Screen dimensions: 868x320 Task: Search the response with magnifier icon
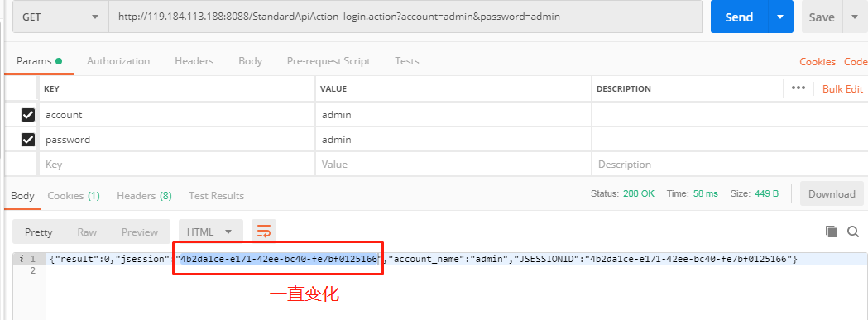pos(853,232)
